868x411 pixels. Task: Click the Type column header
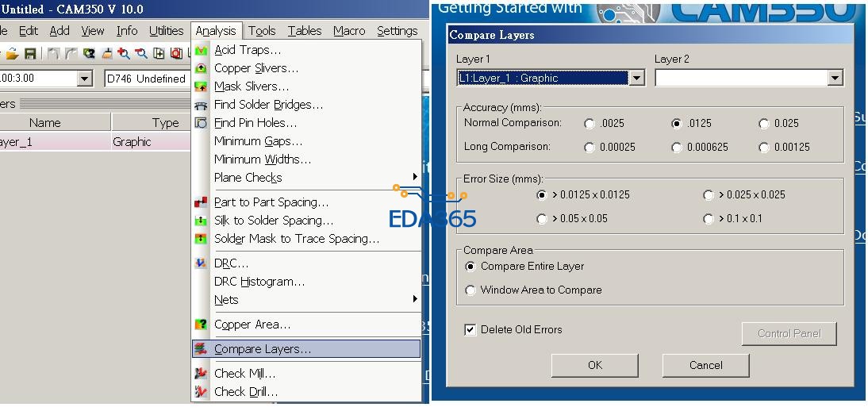pos(166,123)
